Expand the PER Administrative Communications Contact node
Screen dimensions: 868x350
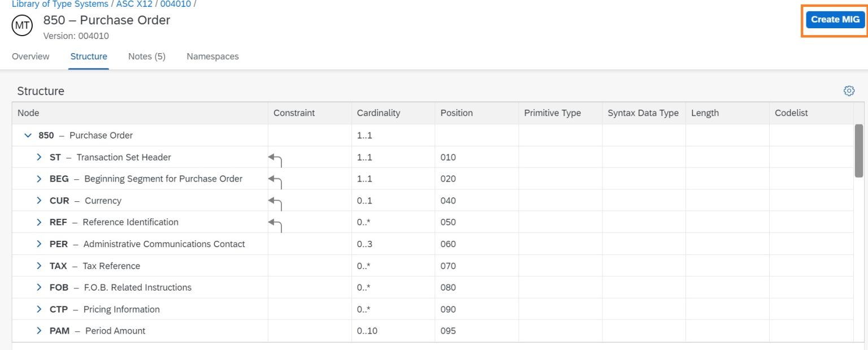click(38, 244)
